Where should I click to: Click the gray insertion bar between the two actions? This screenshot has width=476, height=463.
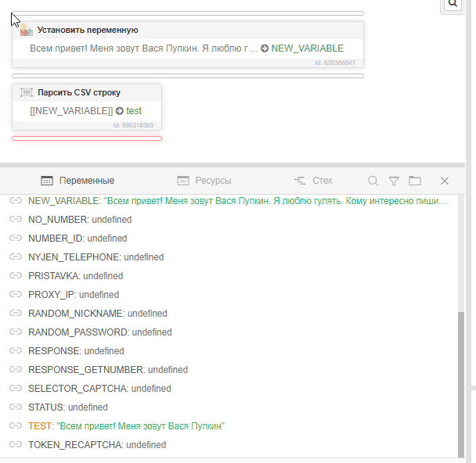point(188,76)
